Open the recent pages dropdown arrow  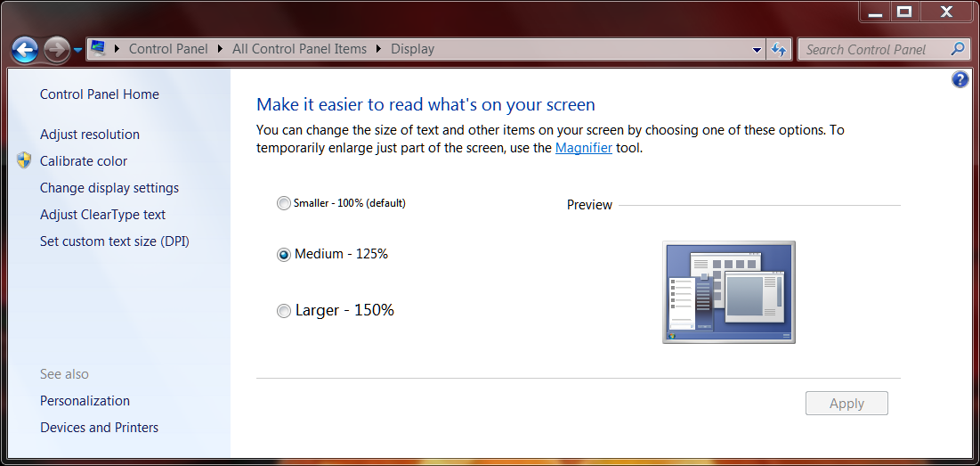coord(78,50)
